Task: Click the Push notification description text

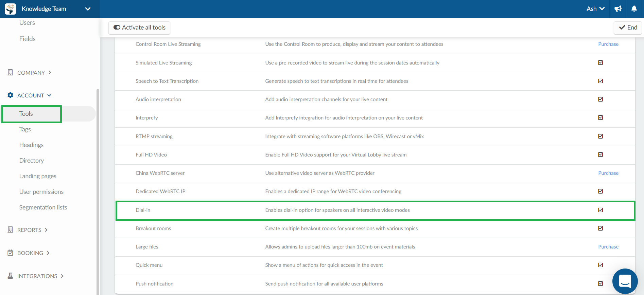Action: pyautogui.click(x=324, y=284)
